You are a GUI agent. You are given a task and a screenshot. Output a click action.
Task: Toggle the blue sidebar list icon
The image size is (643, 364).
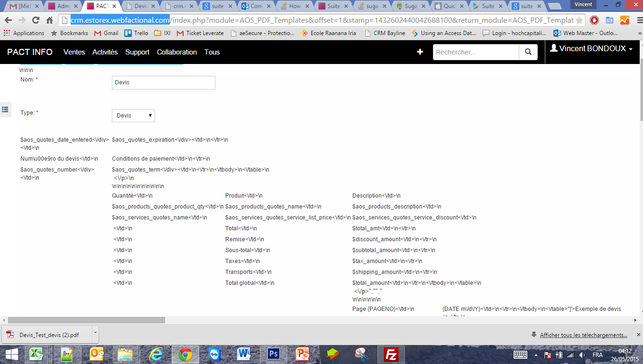(5, 109)
